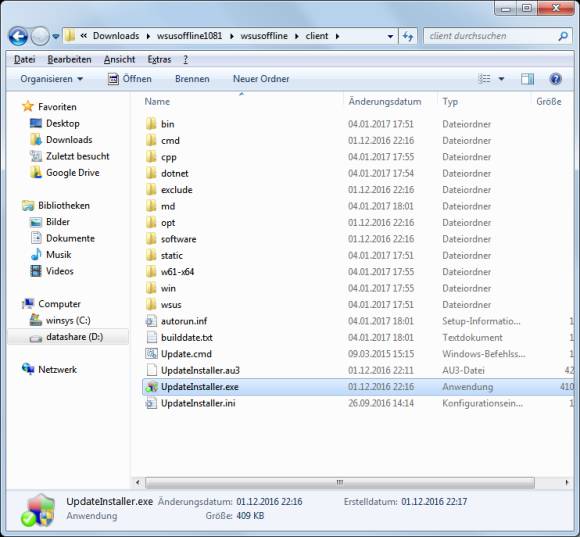
Task: Click the Brennen toolbar button
Action: [192, 79]
